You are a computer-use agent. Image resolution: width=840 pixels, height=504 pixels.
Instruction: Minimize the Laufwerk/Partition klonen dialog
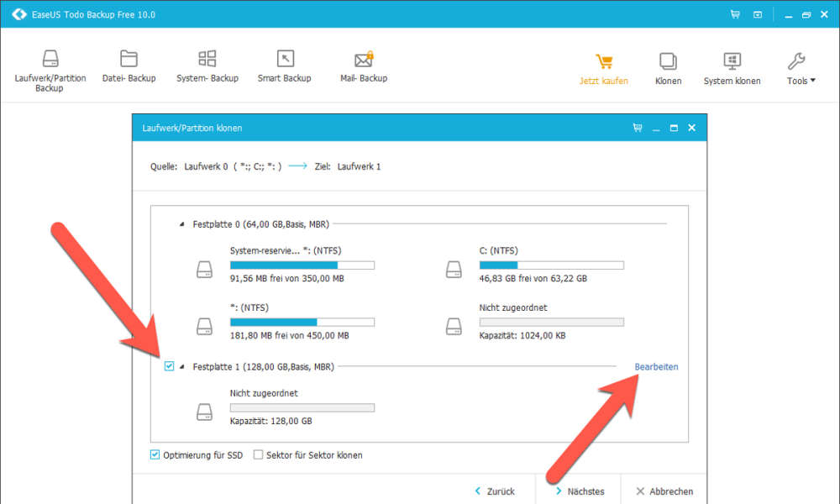click(x=656, y=128)
